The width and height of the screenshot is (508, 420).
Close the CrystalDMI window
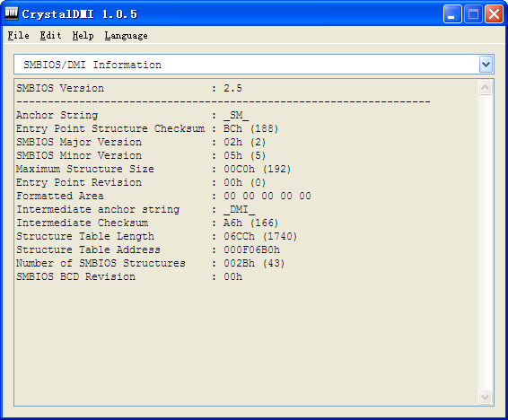(x=494, y=14)
